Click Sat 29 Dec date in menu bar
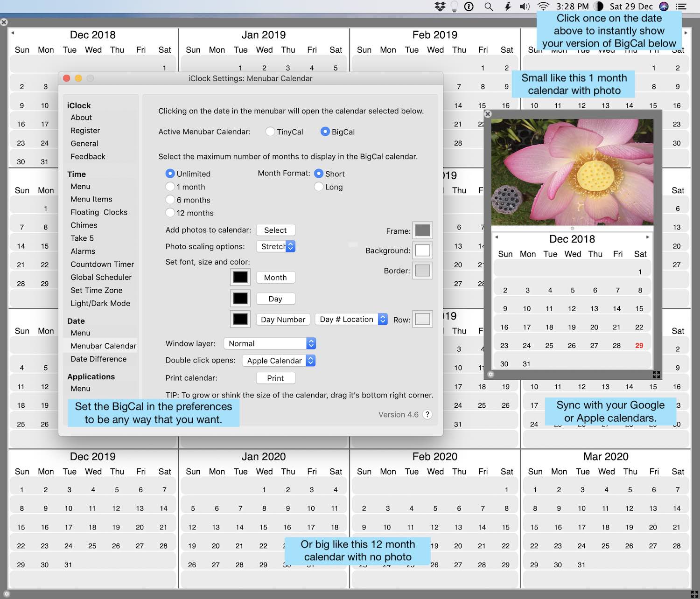 coord(631,7)
